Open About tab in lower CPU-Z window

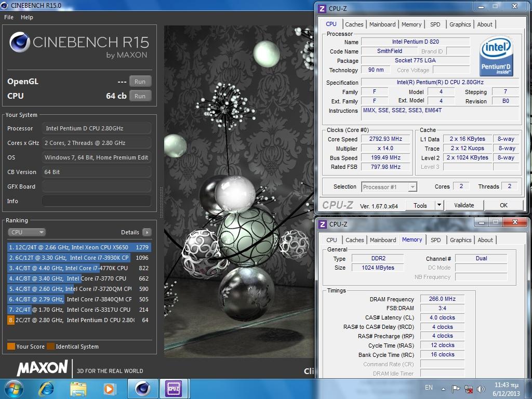click(x=485, y=240)
